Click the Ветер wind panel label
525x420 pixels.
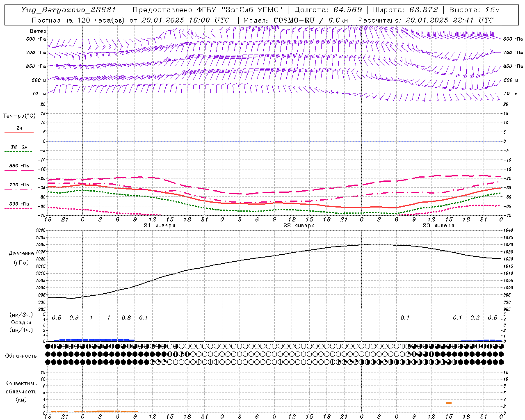(x=38, y=31)
